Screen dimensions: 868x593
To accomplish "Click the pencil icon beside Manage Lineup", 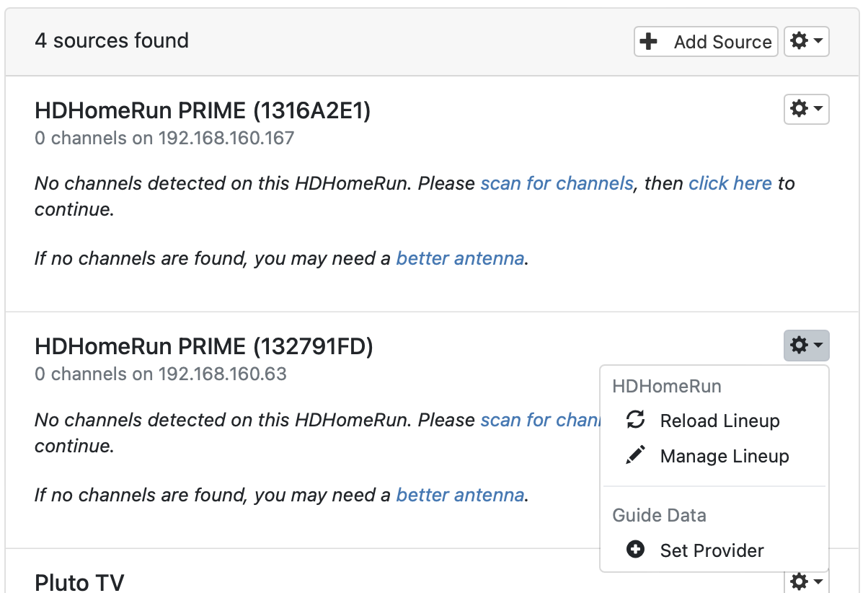I will pos(635,455).
